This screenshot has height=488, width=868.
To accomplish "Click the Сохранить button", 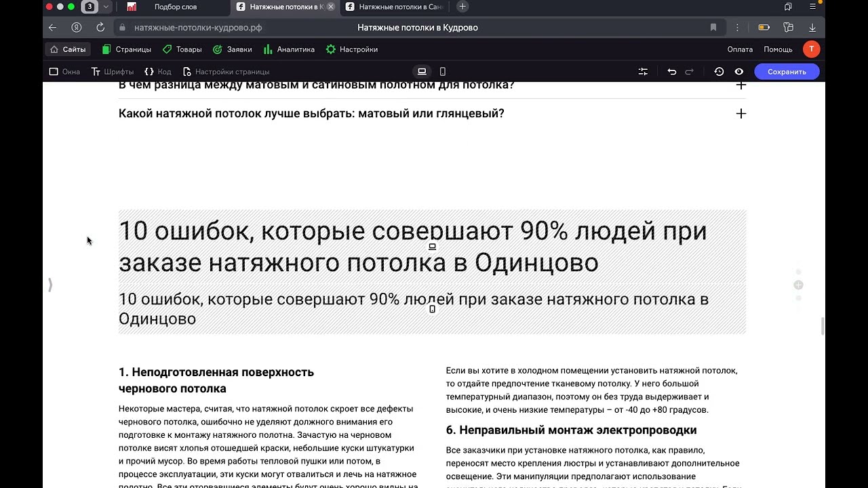I will coord(787,72).
